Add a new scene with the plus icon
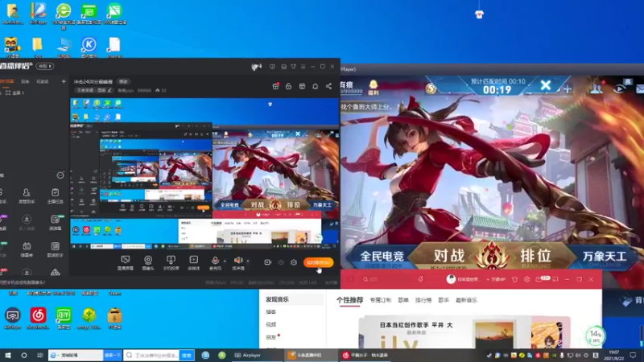This screenshot has height=362, width=644. (64, 82)
